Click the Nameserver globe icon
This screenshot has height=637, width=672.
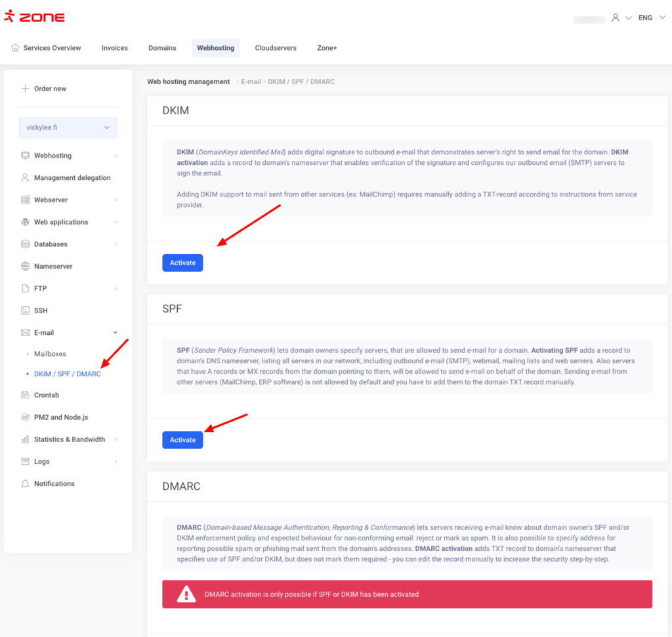[x=26, y=267]
